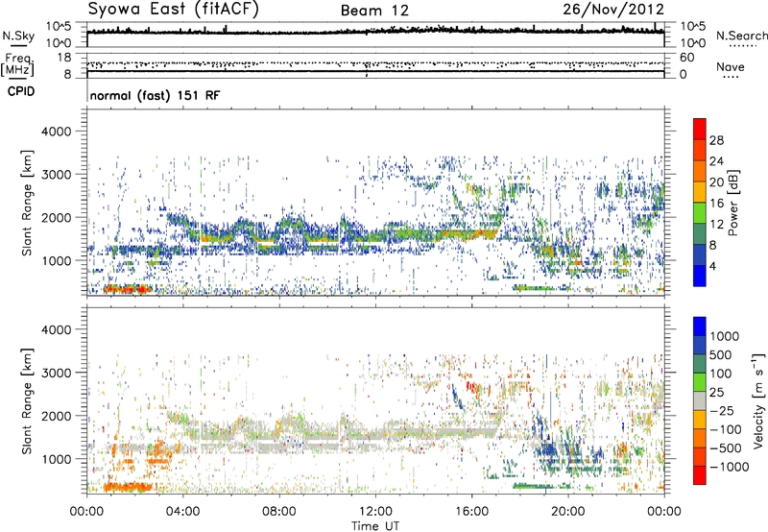Click the "Power [dB]" colorbar title
The width and height of the screenshot is (768, 532).
coord(732,203)
